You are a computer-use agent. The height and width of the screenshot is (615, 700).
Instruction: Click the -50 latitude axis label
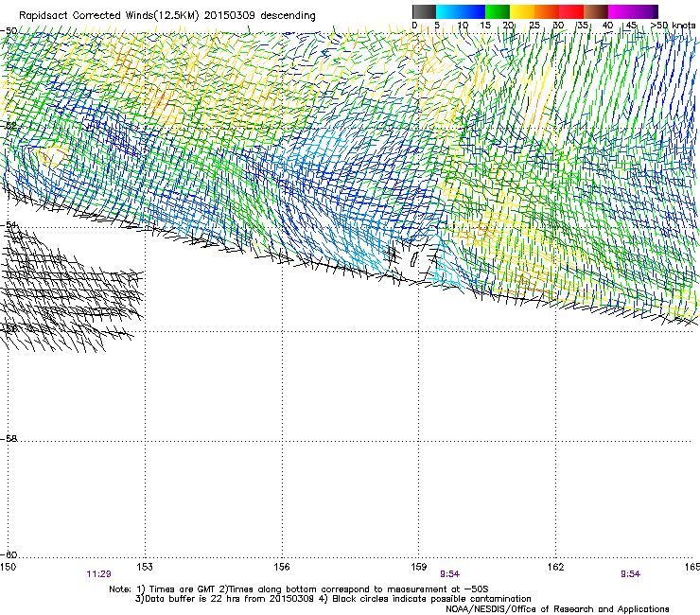[9, 31]
